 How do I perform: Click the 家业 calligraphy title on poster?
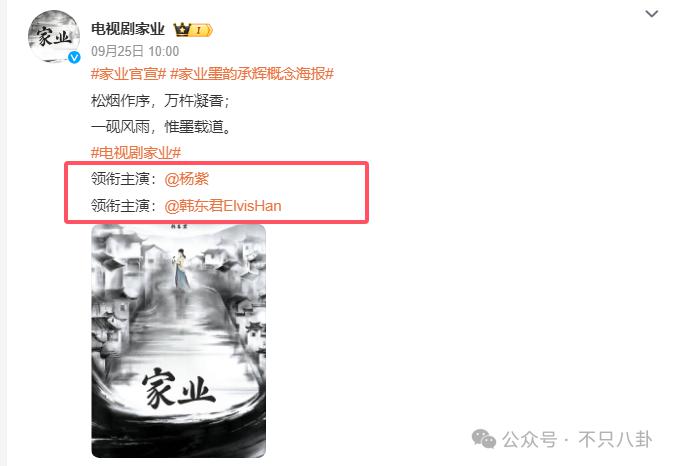(178, 389)
